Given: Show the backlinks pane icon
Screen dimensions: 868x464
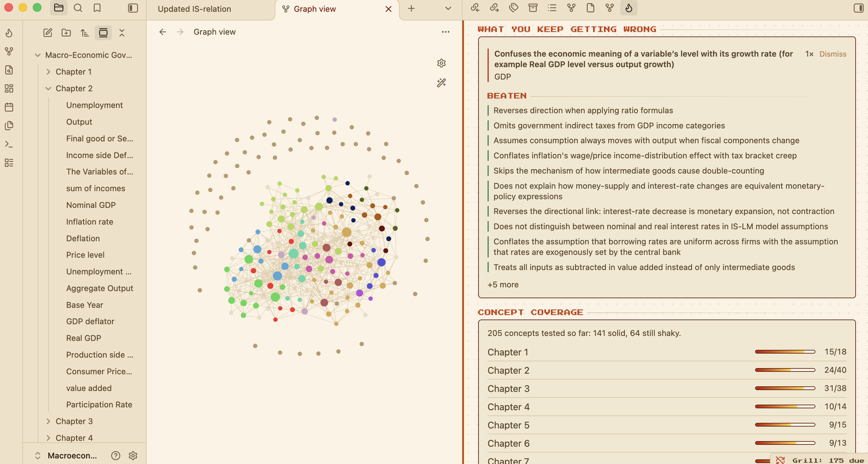Looking at the screenshot, I should click(475, 8).
